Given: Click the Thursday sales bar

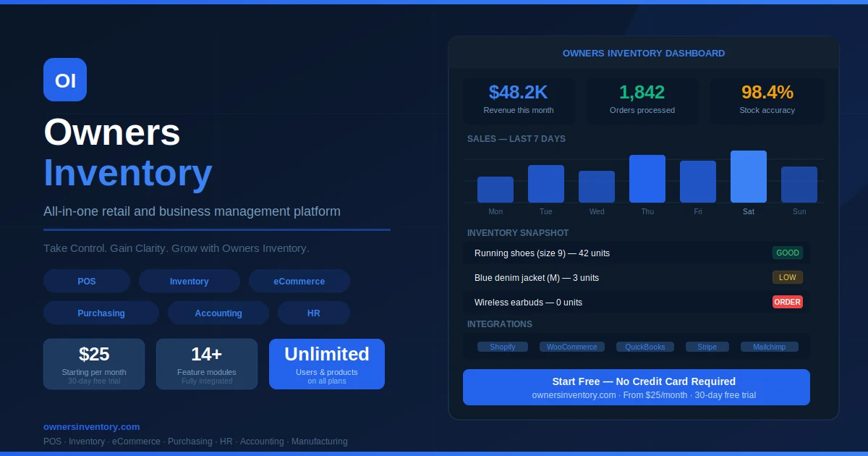Looking at the screenshot, I should 647,179.
